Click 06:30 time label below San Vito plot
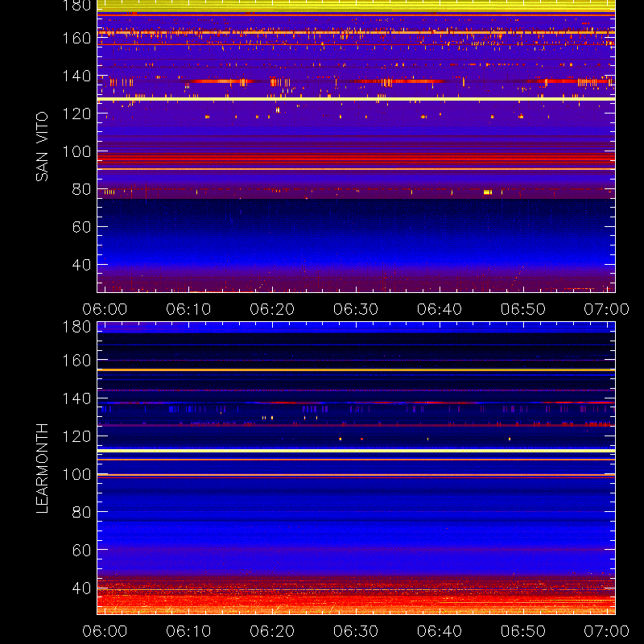This screenshot has height=644, width=644. coord(356,309)
